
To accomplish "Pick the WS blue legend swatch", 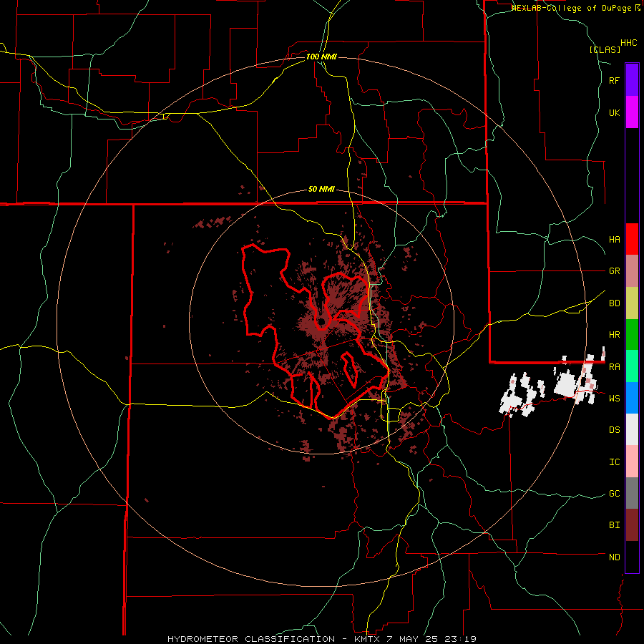I will [x=632, y=398].
